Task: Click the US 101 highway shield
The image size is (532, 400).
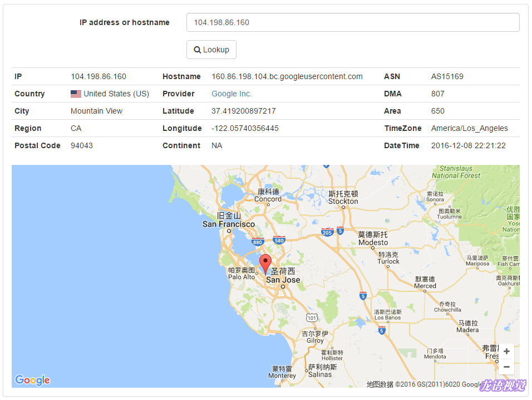Action: coord(312,318)
